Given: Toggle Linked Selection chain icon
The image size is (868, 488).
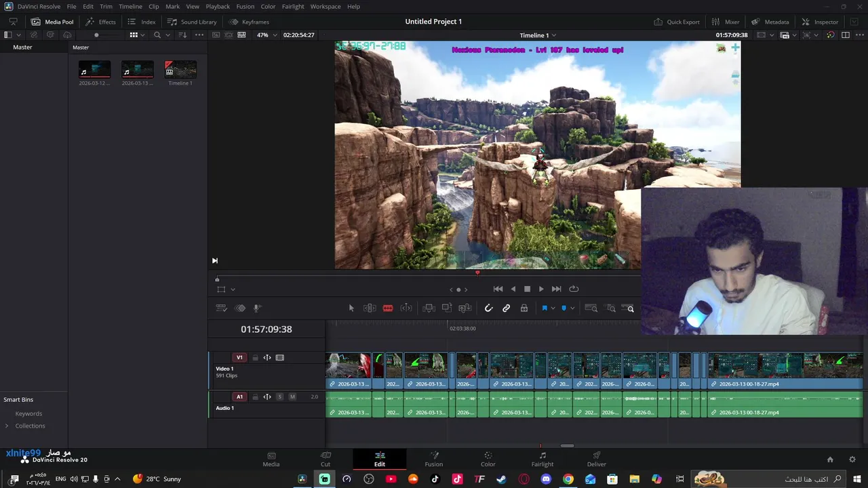Looking at the screenshot, I should click(506, 308).
